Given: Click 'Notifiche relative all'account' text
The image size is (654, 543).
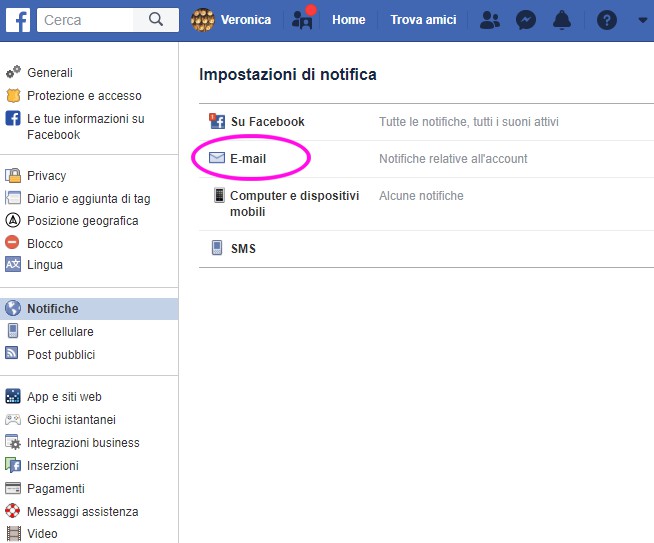Looking at the screenshot, I should [453, 159].
